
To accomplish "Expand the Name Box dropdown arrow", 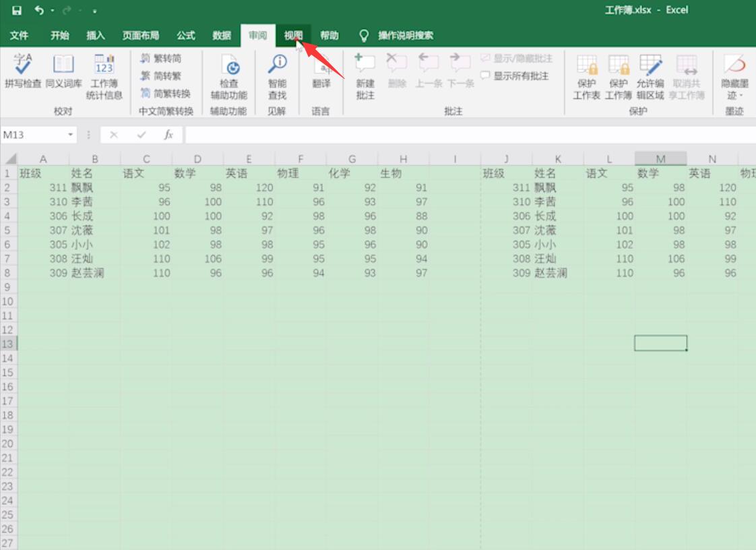I will [x=70, y=135].
